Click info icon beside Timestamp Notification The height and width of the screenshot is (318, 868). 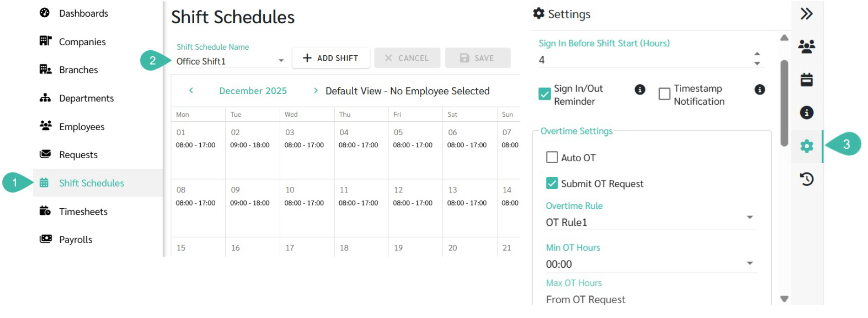(x=759, y=90)
